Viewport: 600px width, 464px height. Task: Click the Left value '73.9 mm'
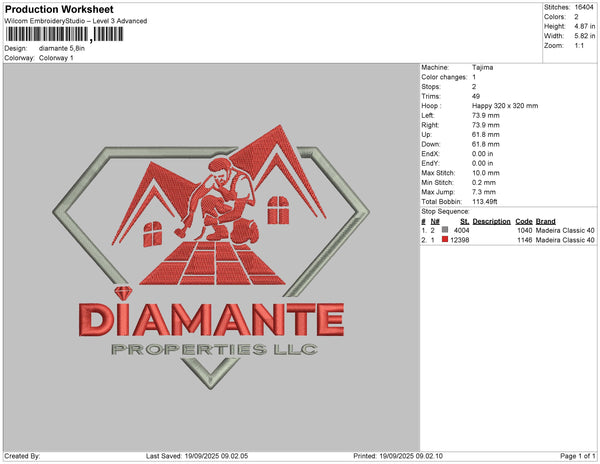(486, 116)
